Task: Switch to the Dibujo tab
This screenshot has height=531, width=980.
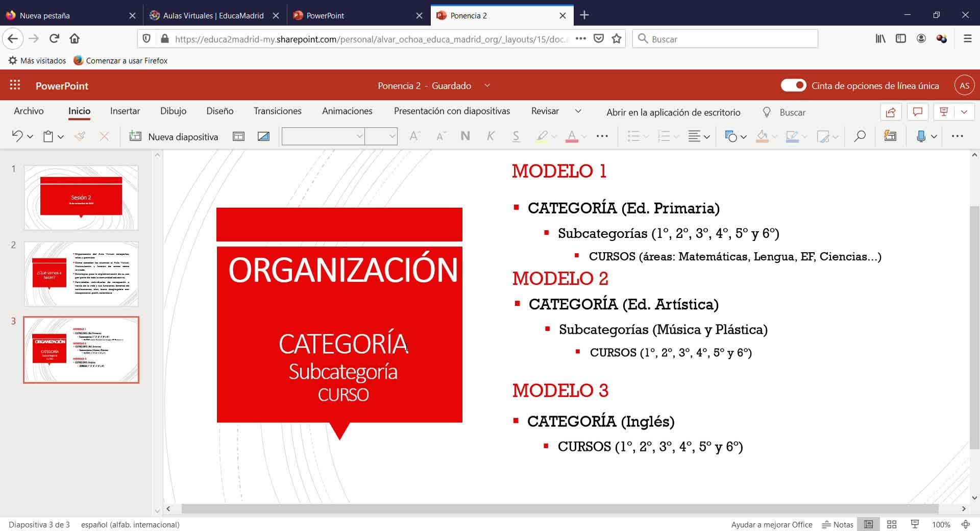Action: click(173, 111)
